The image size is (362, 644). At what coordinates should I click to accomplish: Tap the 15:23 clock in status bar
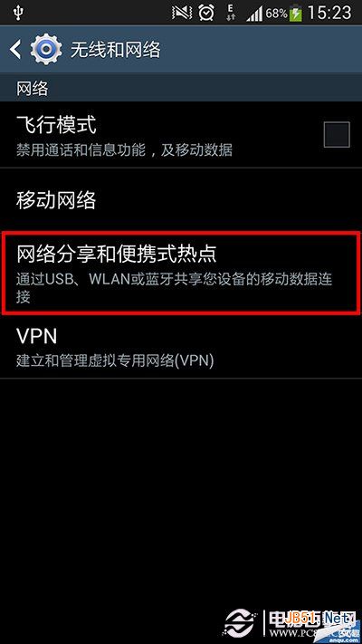329,14
